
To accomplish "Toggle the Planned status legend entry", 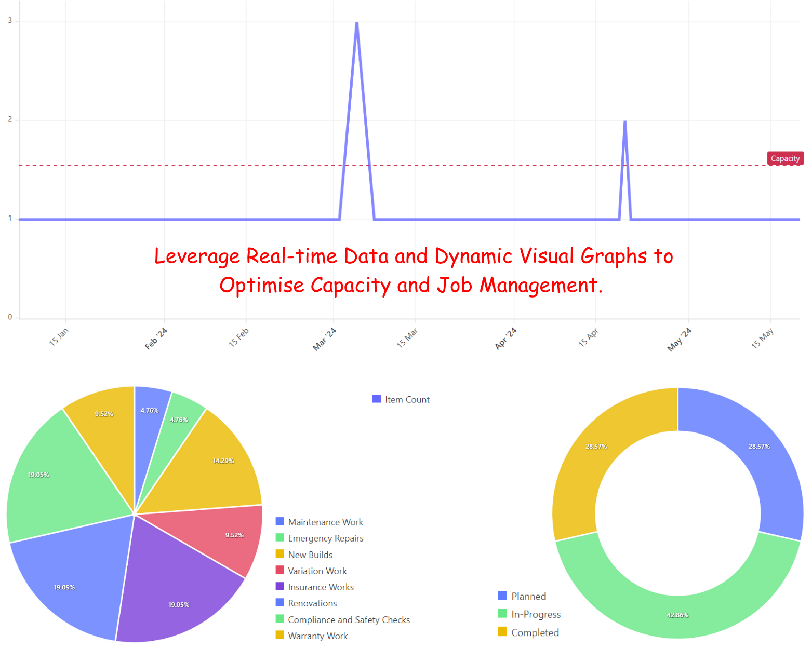I will (528, 596).
